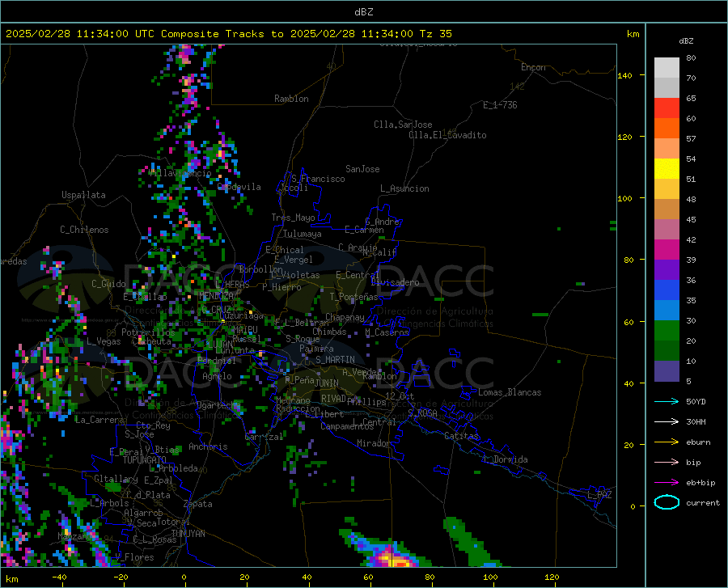Viewport: 728px width, 588px height.
Task: Click the Zapata label on map
Action: tap(198, 504)
